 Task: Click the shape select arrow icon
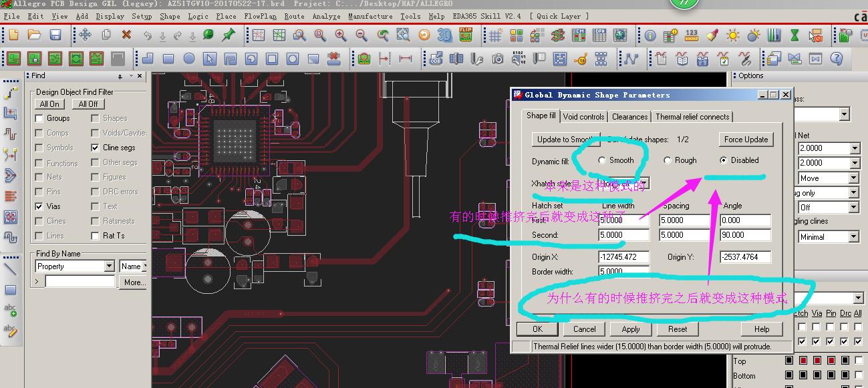coord(210,59)
